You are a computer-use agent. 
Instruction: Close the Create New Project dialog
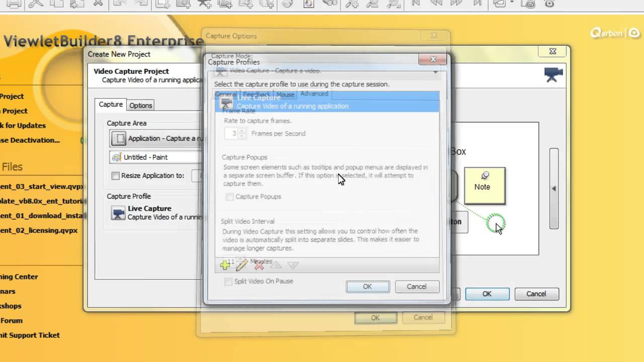(x=553, y=51)
